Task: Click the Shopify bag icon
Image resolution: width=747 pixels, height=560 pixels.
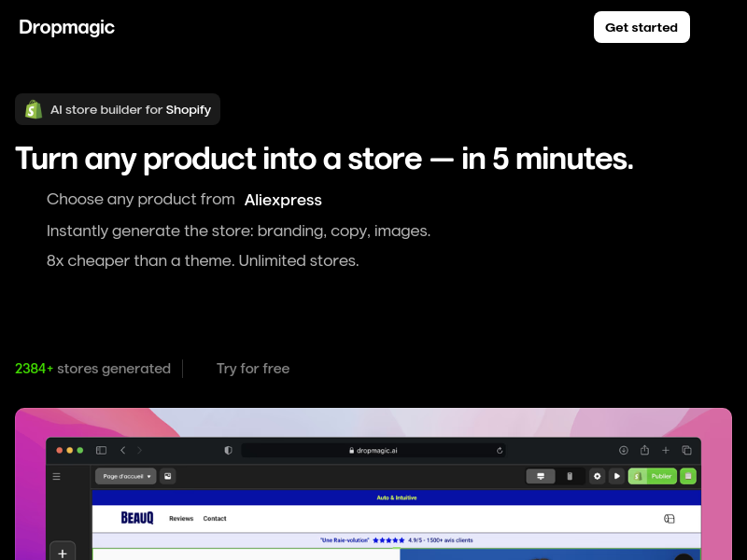Action: pyautogui.click(x=34, y=109)
